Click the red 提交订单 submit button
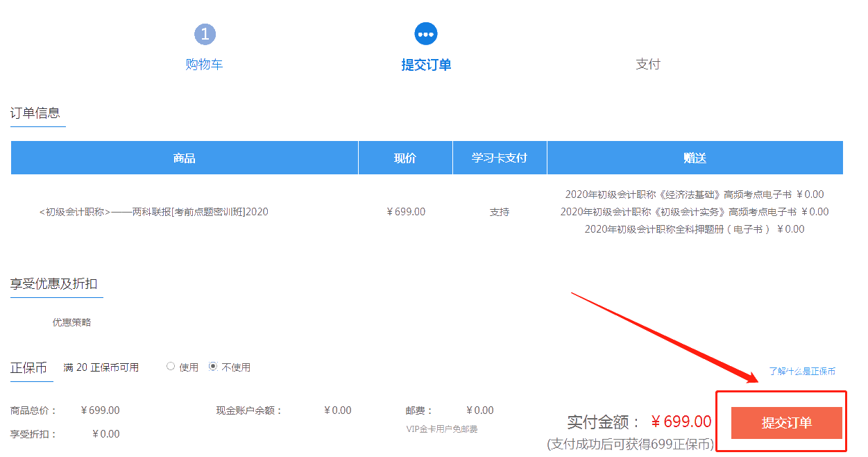 [x=785, y=422]
